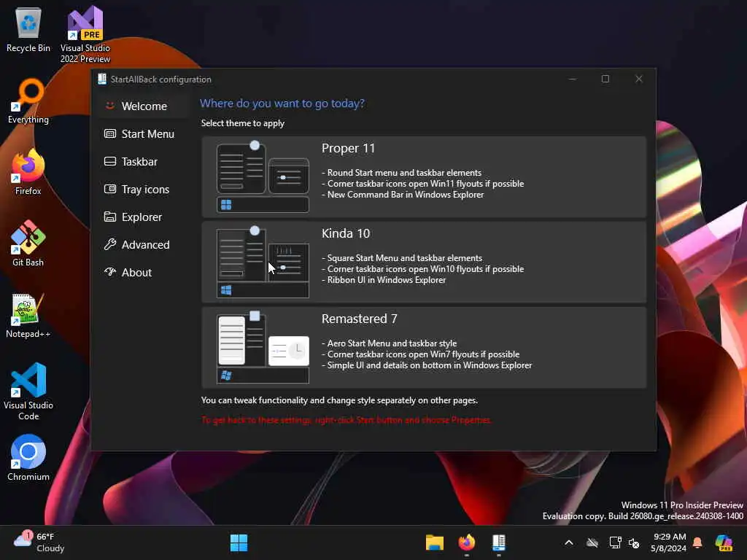The image size is (747, 560).
Task: Maximize the StartAllBack configuration window
Action: [605, 79]
